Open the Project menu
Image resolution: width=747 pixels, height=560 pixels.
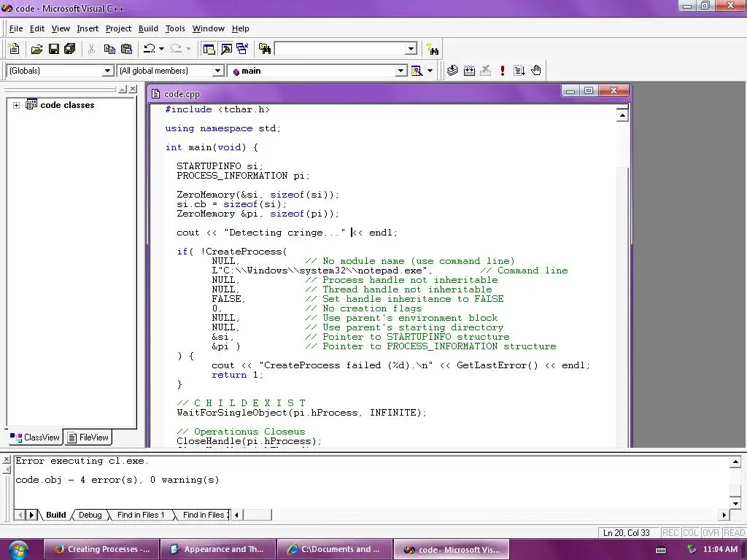click(118, 28)
